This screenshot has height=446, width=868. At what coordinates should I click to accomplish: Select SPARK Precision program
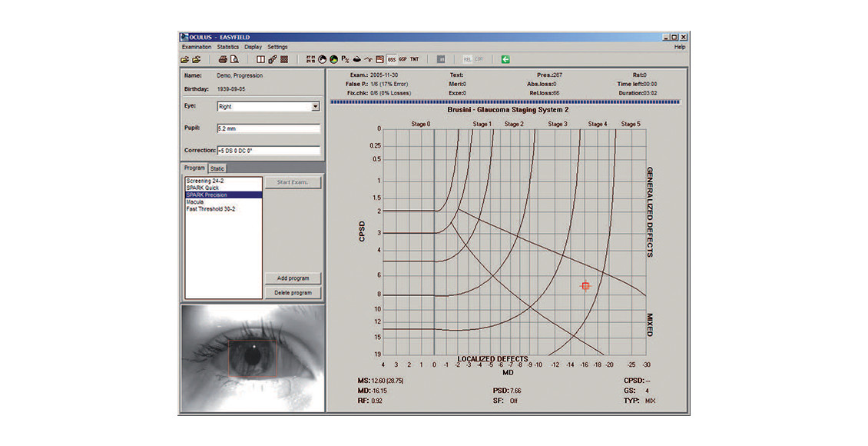(224, 195)
